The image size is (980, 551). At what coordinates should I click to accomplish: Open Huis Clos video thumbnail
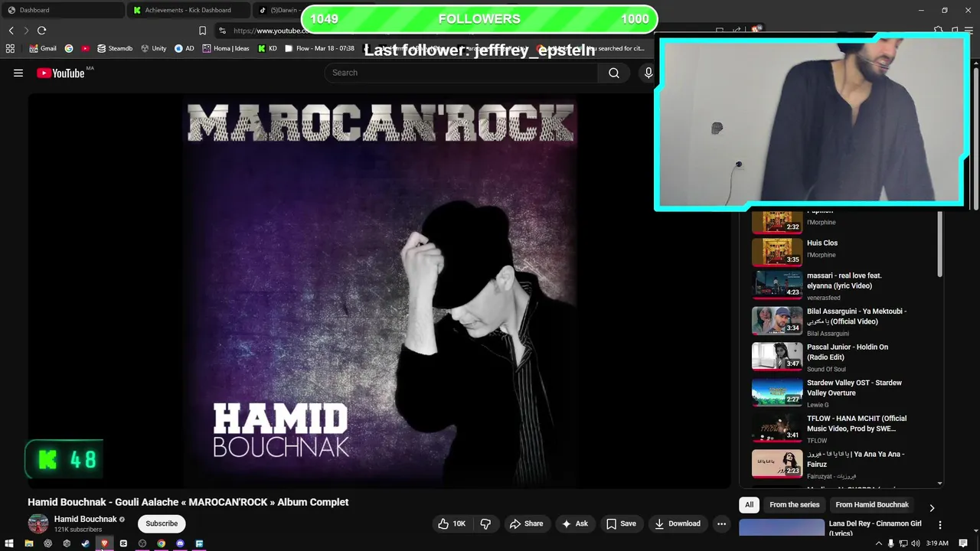coord(777,251)
